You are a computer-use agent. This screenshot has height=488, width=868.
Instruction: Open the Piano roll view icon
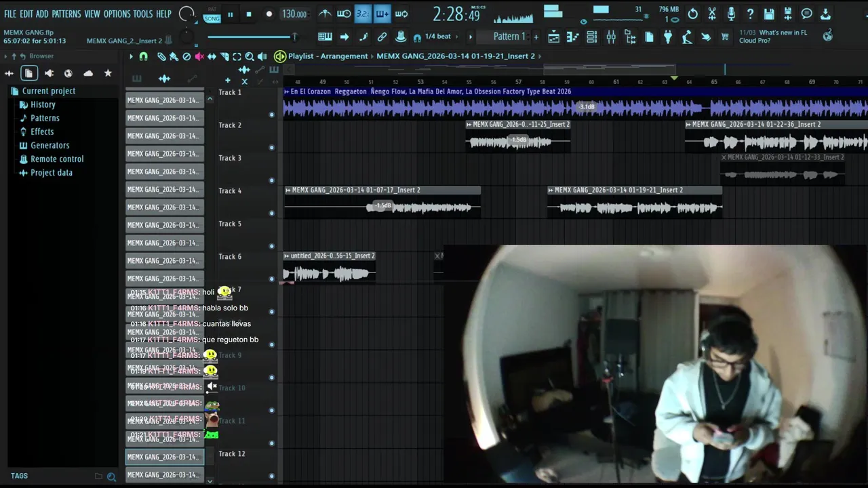tap(573, 37)
